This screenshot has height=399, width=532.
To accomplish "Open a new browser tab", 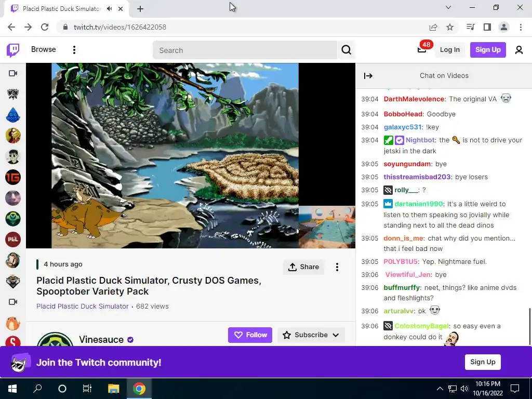I will pyautogui.click(x=140, y=9).
